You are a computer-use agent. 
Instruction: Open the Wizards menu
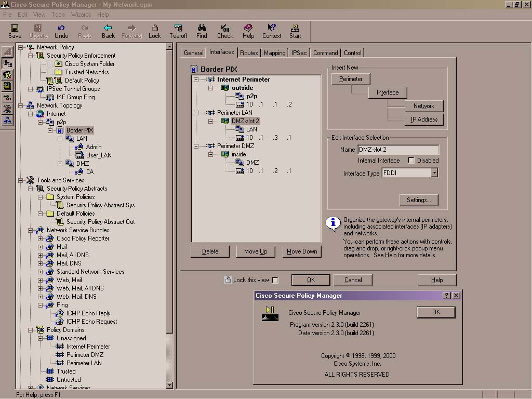click(x=81, y=15)
